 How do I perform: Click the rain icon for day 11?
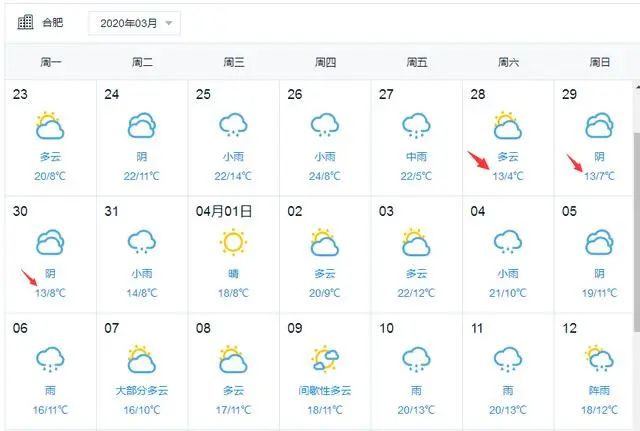tap(508, 360)
